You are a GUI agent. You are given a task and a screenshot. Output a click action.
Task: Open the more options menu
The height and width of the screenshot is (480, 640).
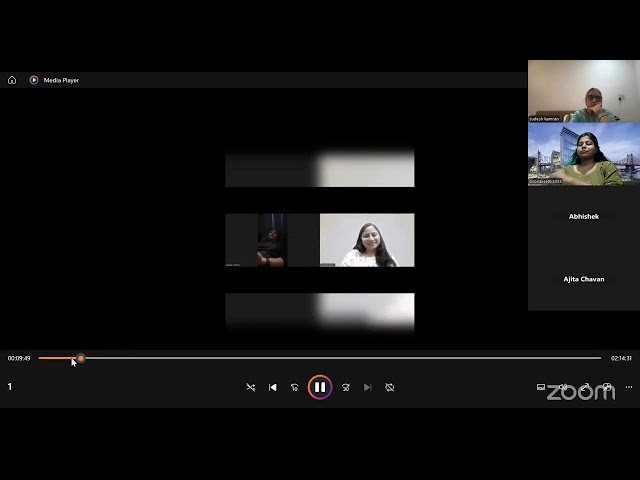click(x=629, y=387)
